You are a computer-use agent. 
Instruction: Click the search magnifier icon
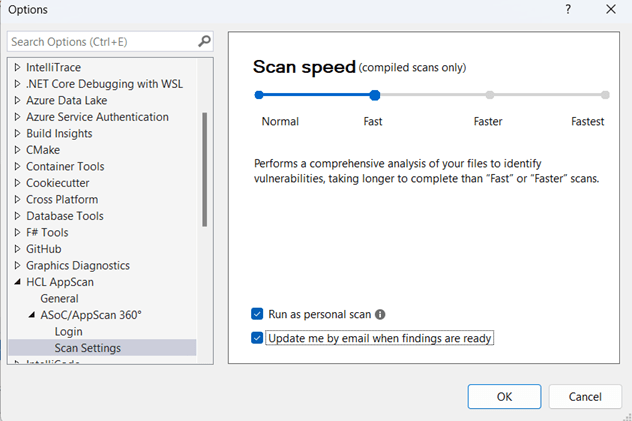pyautogui.click(x=204, y=41)
